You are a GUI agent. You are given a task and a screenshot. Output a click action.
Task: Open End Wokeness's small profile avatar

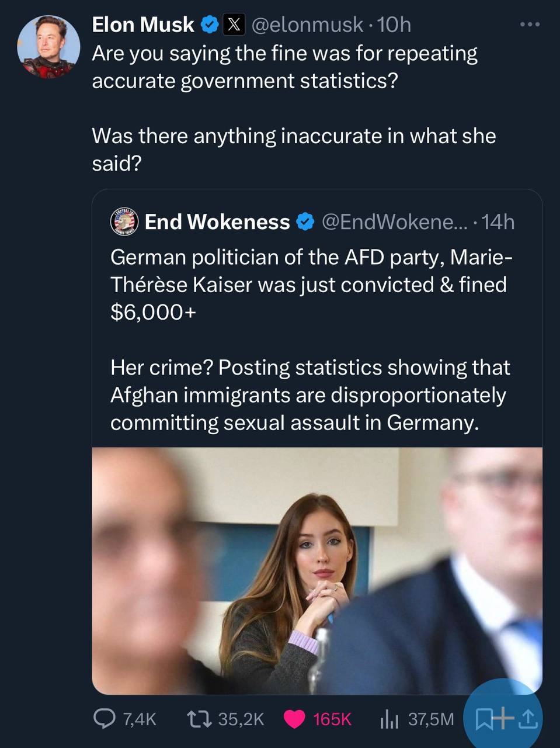(x=123, y=222)
